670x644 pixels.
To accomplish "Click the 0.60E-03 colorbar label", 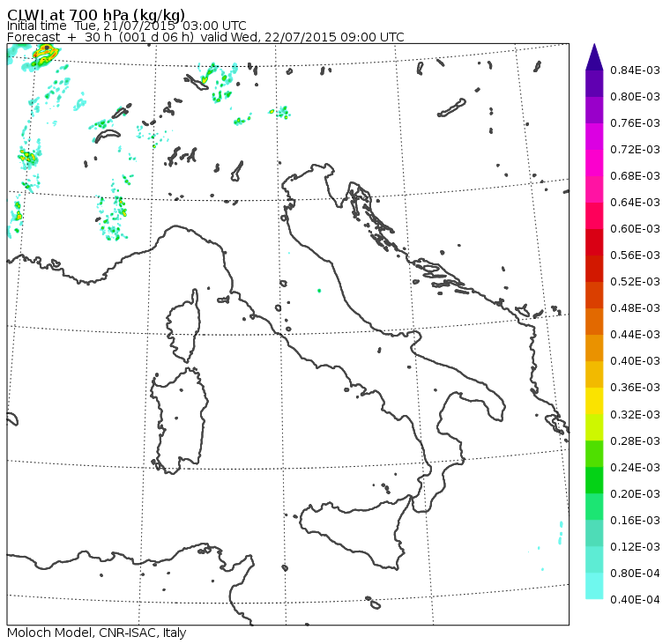I will coord(635,229).
